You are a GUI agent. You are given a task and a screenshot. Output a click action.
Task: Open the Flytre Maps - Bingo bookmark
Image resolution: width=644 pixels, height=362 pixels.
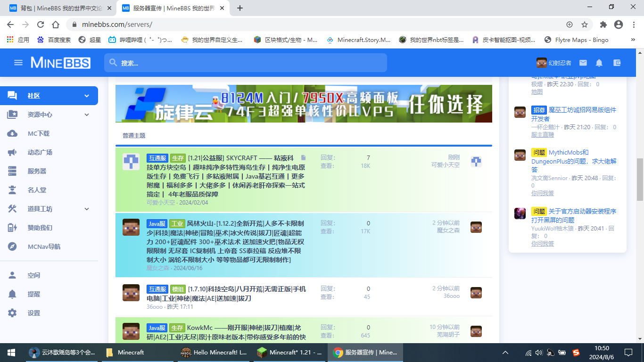(576, 40)
